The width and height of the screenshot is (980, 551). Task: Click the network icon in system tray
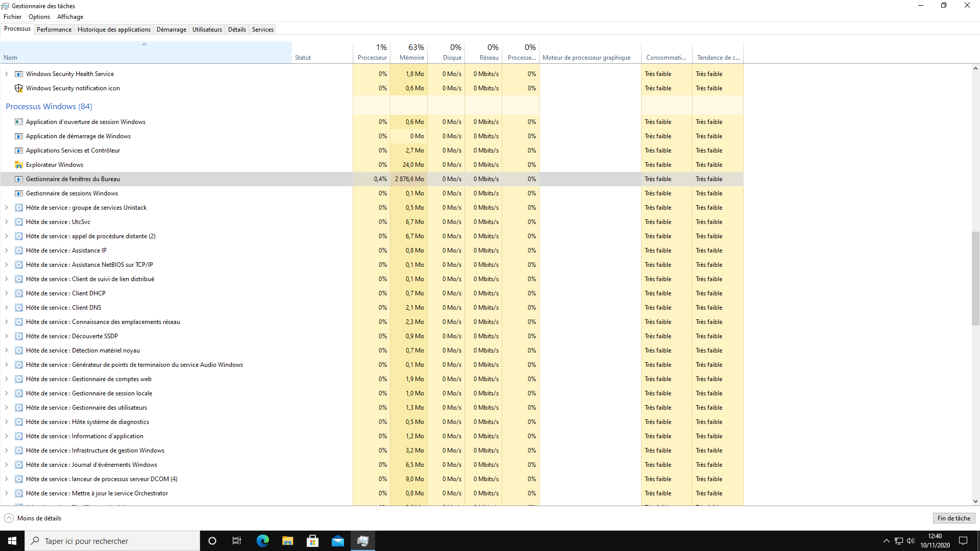tap(899, 541)
